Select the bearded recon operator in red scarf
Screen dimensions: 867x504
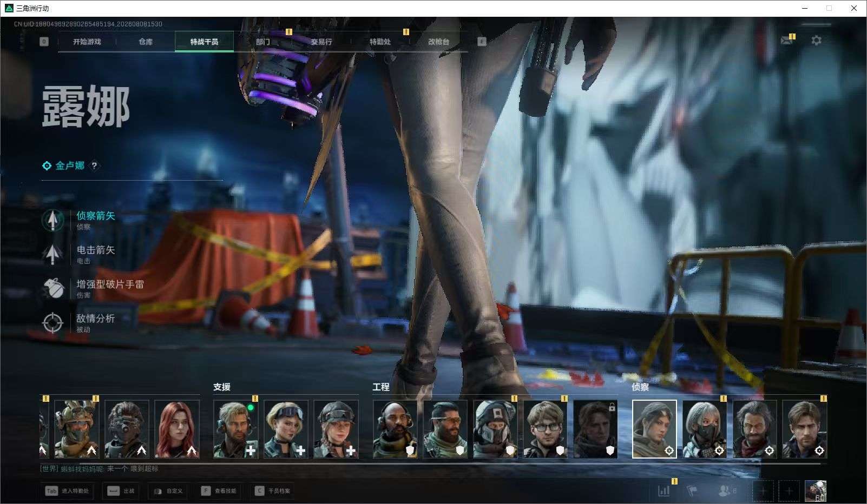[x=755, y=429]
